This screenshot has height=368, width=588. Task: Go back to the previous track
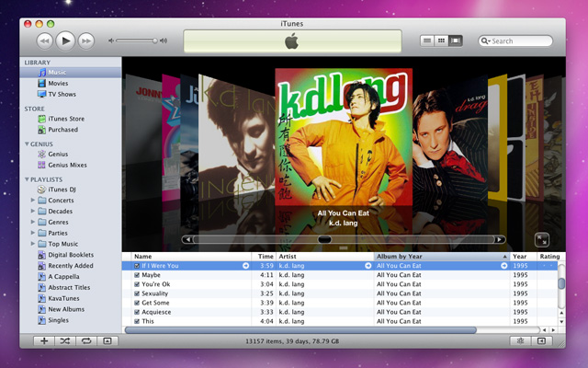pyautogui.click(x=44, y=40)
